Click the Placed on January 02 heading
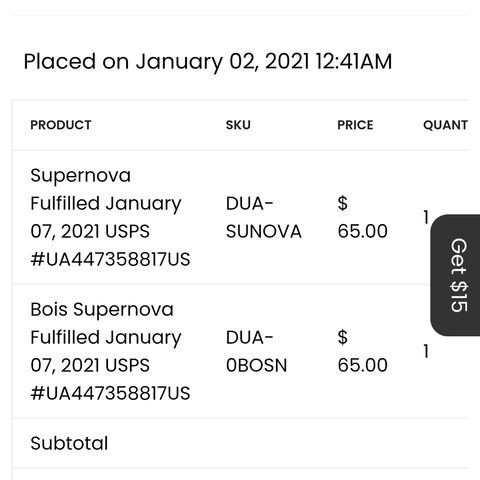Image resolution: width=480 pixels, height=480 pixels. 208,62
